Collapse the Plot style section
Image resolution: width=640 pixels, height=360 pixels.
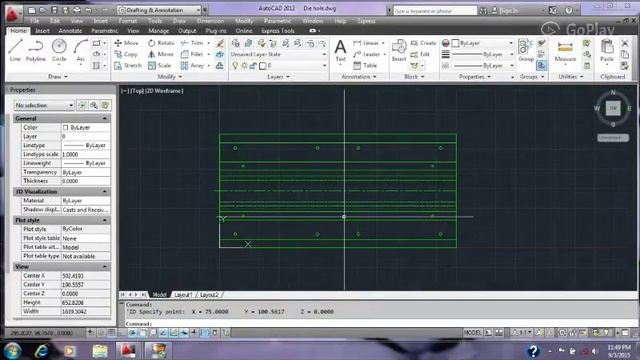104,220
